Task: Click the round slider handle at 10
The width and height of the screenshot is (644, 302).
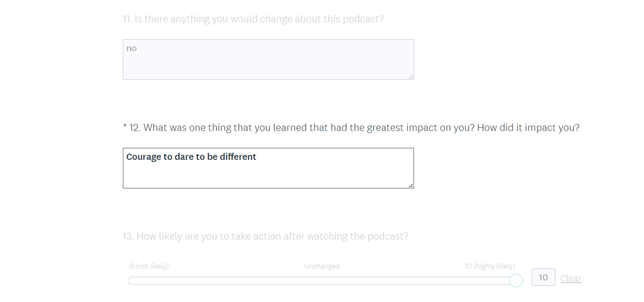Action: coord(516,280)
